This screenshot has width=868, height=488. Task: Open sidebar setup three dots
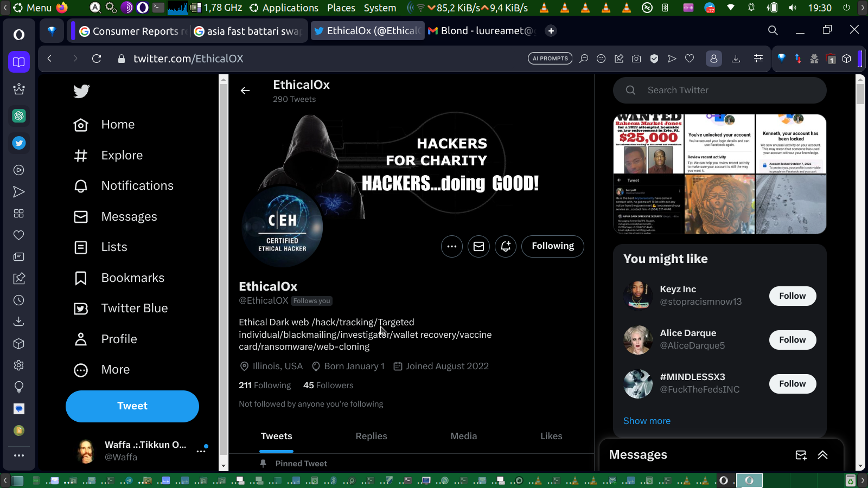coord(19,455)
